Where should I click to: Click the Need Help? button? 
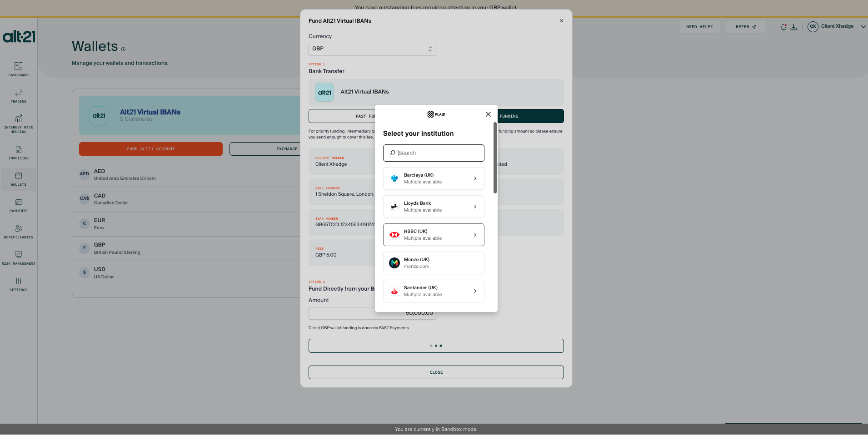point(699,27)
